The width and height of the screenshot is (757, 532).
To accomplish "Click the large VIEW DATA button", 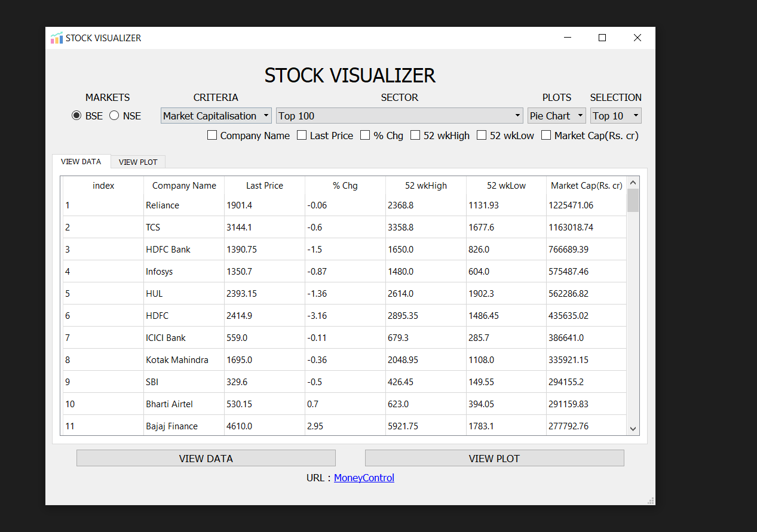I will point(206,459).
